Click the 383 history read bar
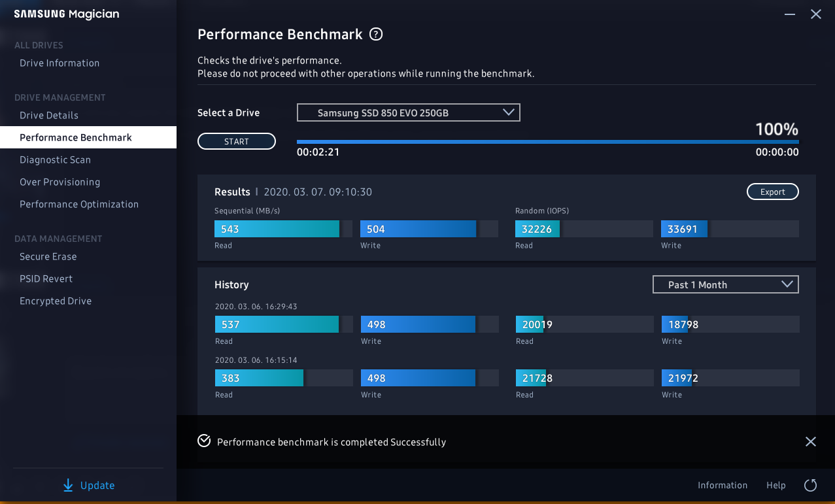The image size is (835, 504). click(x=284, y=378)
